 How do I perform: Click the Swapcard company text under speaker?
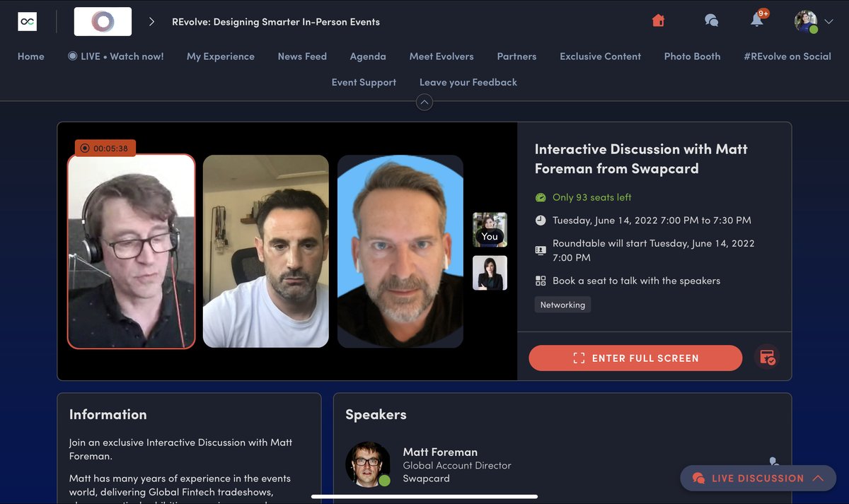click(x=426, y=479)
